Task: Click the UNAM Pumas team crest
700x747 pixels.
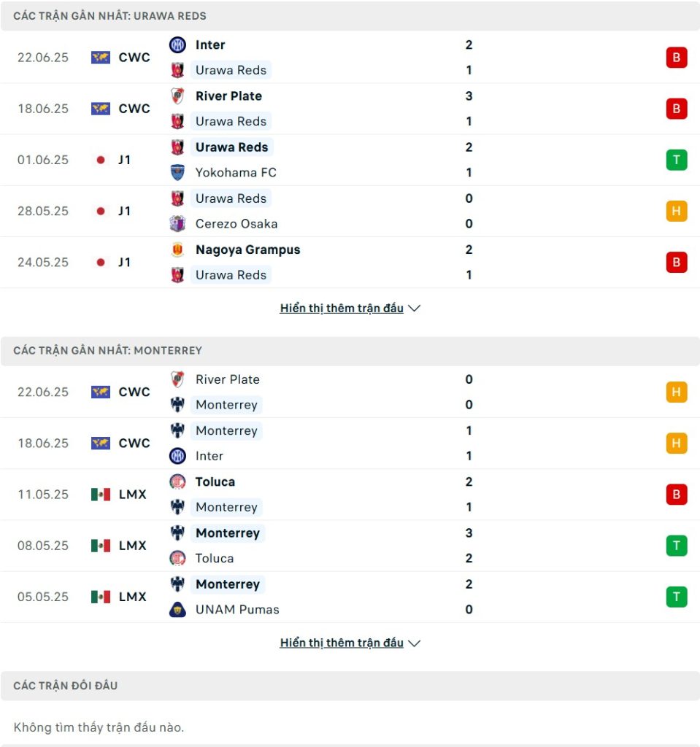Action: 177,609
